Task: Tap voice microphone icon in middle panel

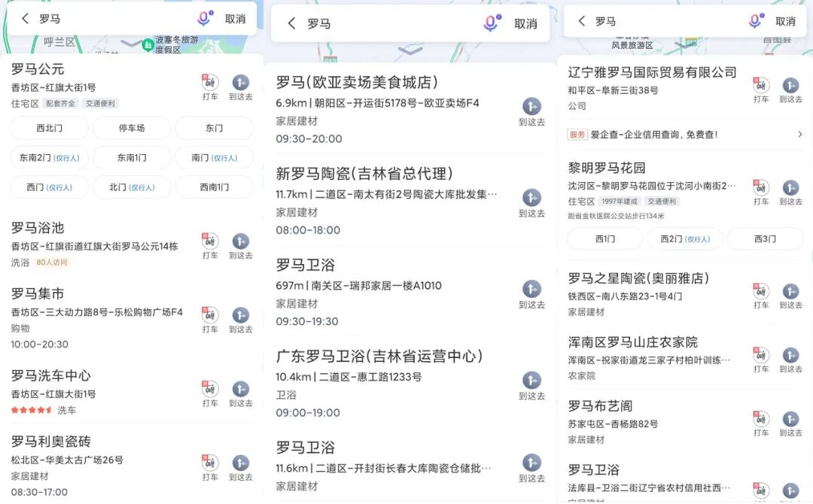Action: 492,23
